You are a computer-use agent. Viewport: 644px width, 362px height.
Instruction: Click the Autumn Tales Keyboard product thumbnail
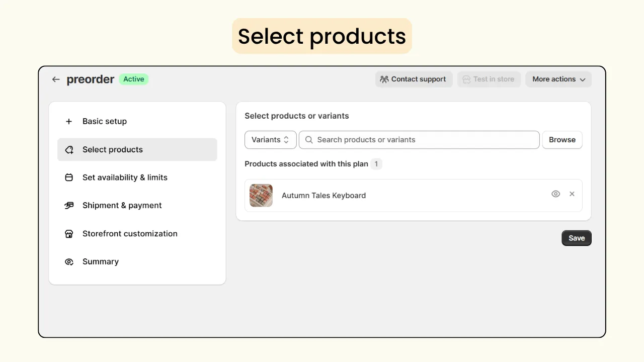[x=261, y=195]
